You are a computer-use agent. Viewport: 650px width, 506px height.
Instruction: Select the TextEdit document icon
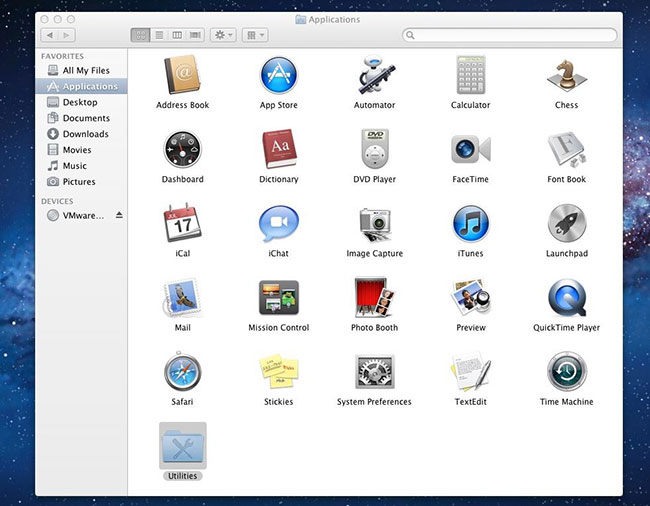pos(471,372)
